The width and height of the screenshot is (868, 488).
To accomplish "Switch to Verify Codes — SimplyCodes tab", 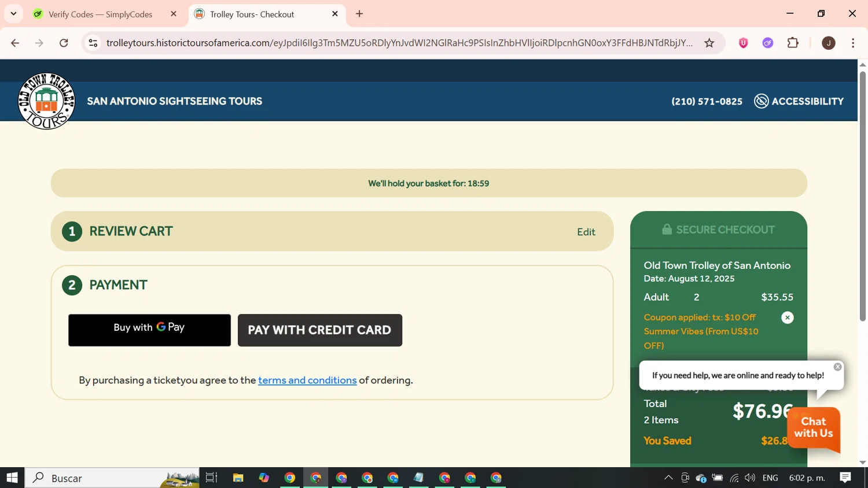I will (100, 14).
